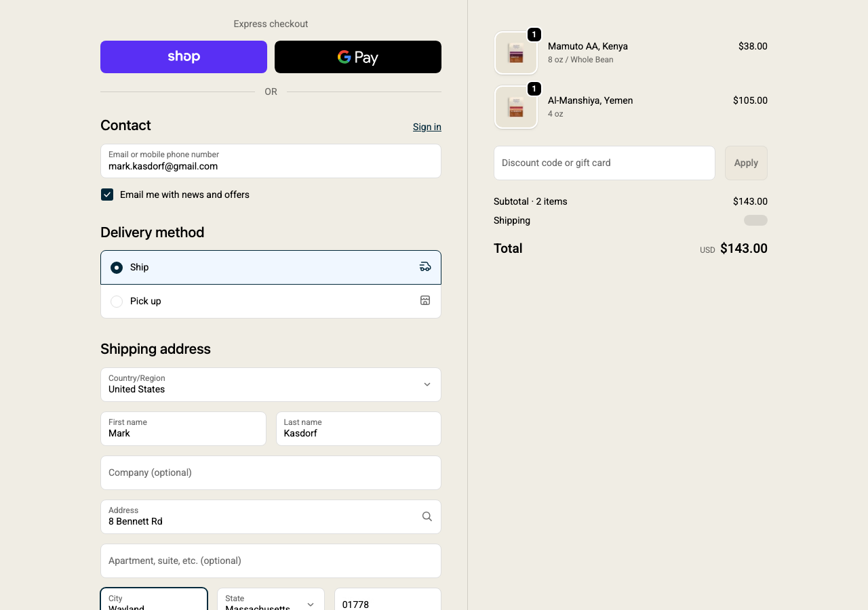Click the email or mobile phone field
The width and height of the screenshot is (868, 610).
(271, 161)
